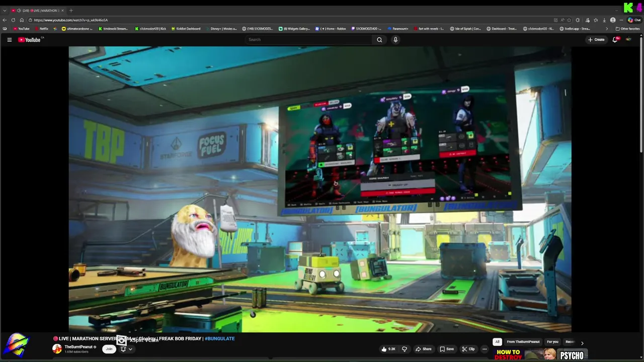Click the Create button
Screen dimensions: 644x362
(596, 40)
